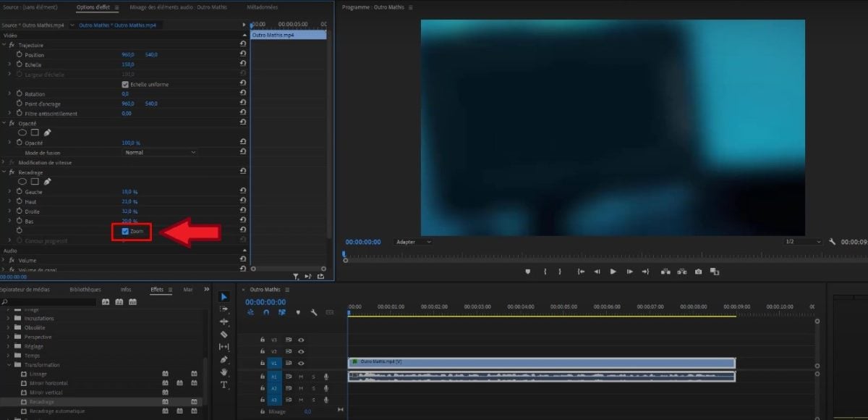Open timeline display settings wrench
868x420 pixels.
[314, 312]
